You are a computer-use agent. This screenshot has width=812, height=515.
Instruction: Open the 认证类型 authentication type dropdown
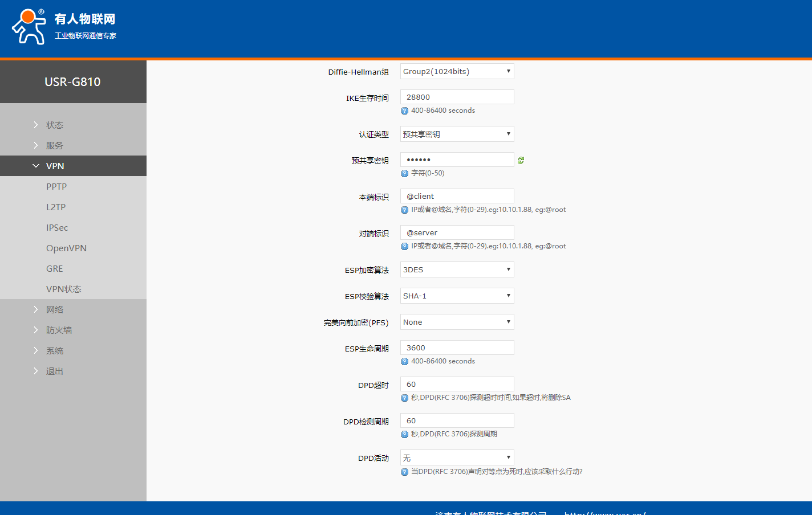click(x=457, y=134)
